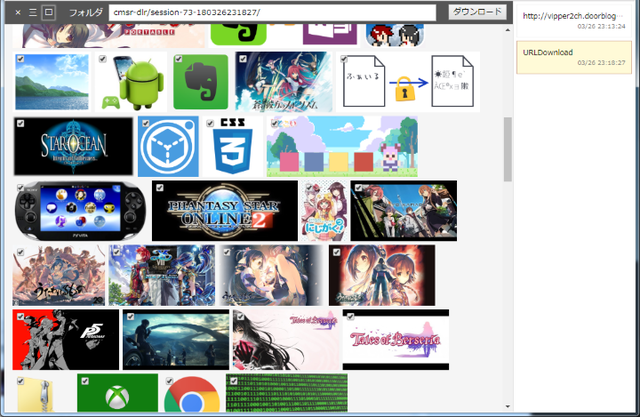Viewport: 640px width, 417px height.
Task: Select the PORTABLE anime banner in top row
Action: pyautogui.click(x=109, y=36)
